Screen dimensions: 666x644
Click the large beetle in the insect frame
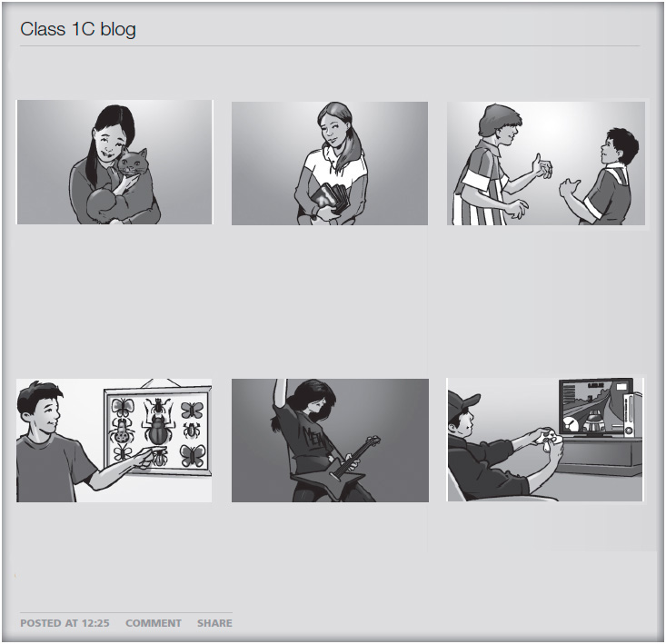(157, 429)
